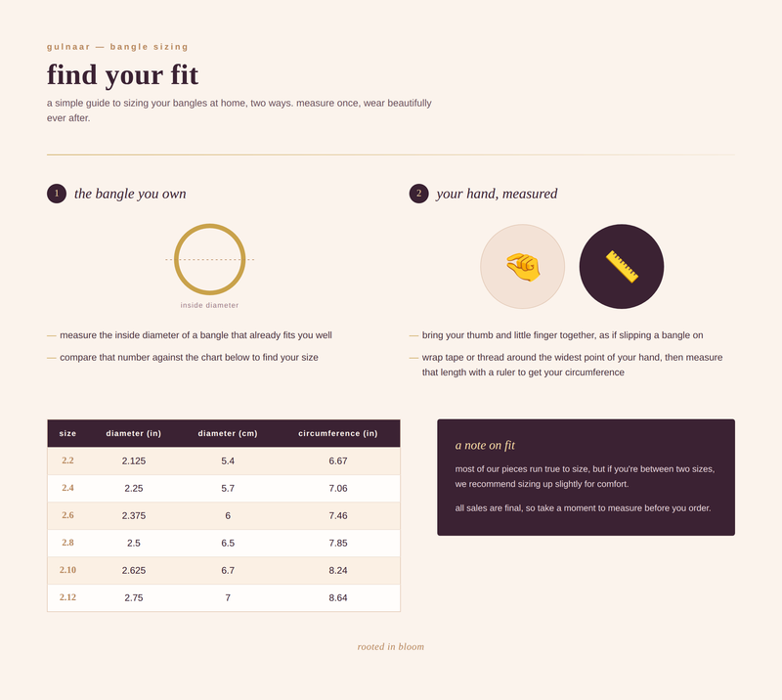Select the 'diameter (in)' column header
The height and width of the screenshot is (700, 782).
[134, 433]
